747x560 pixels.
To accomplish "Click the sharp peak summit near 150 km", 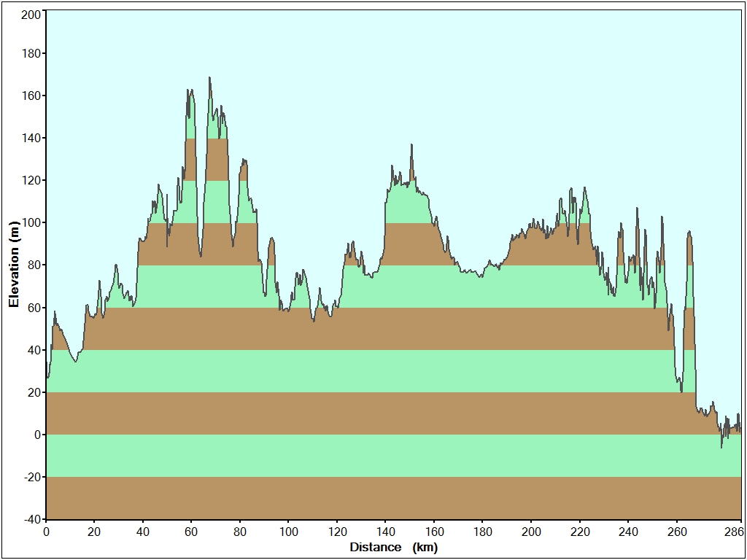I will pos(411,145).
